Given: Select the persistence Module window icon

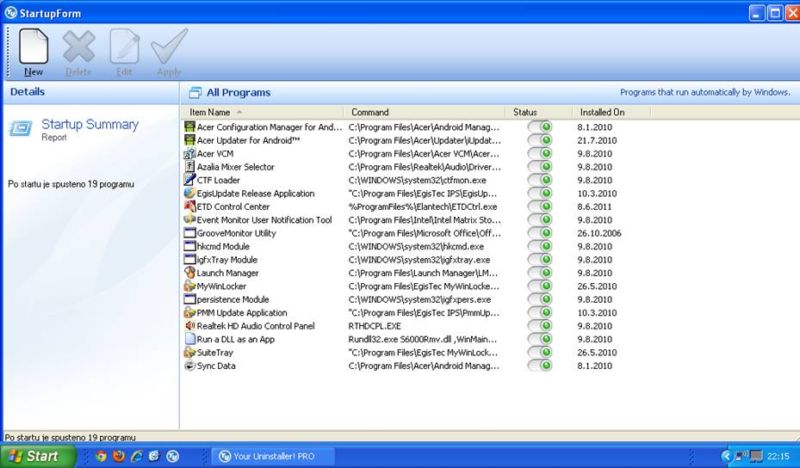Looking at the screenshot, I should 190,299.
